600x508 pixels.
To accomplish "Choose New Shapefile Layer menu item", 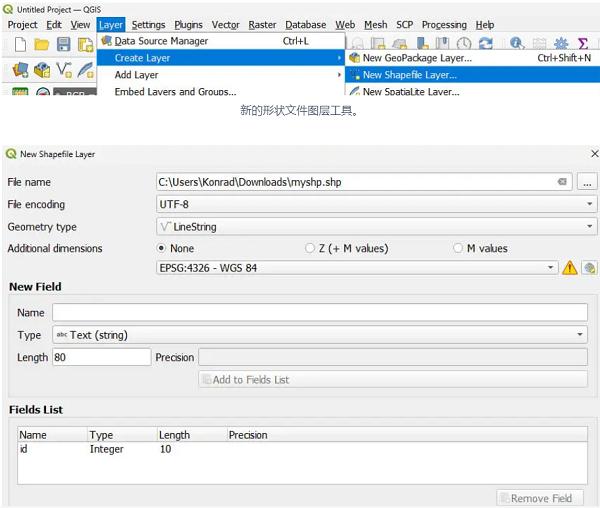I will [x=473, y=75].
